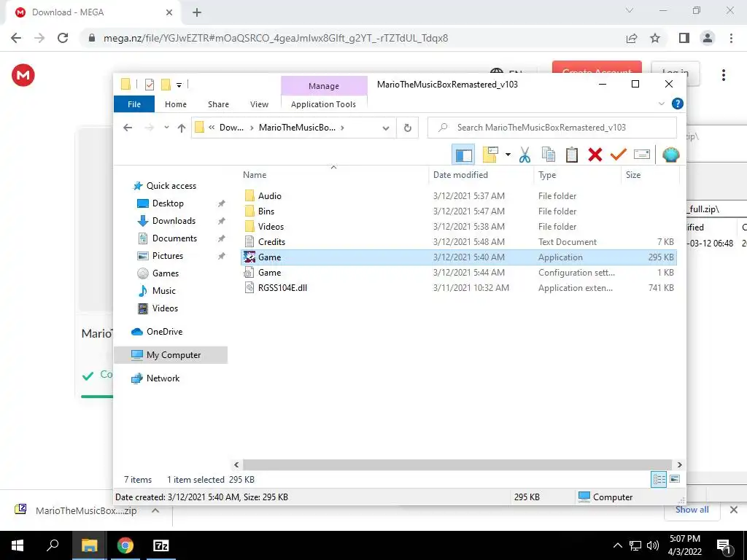
Task: Expand hidden path chevron in address bar
Action: [x=212, y=128]
